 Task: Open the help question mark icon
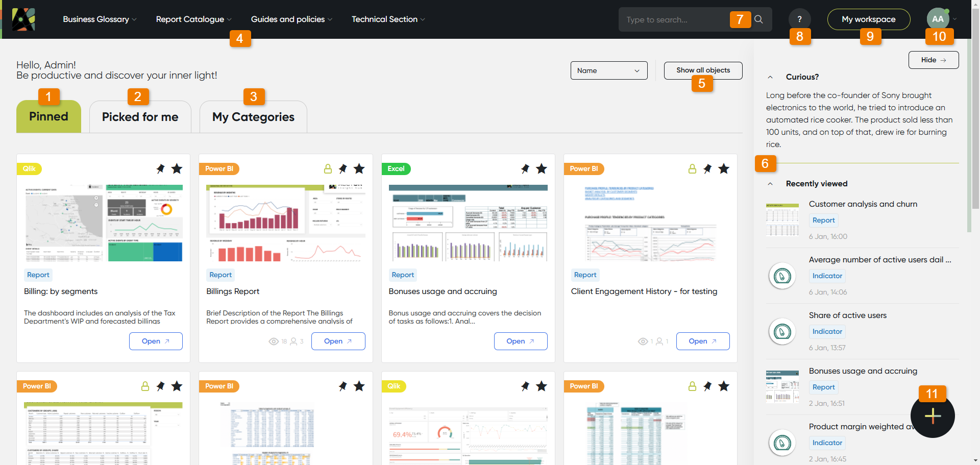pyautogui.click(x=799, y=19)
